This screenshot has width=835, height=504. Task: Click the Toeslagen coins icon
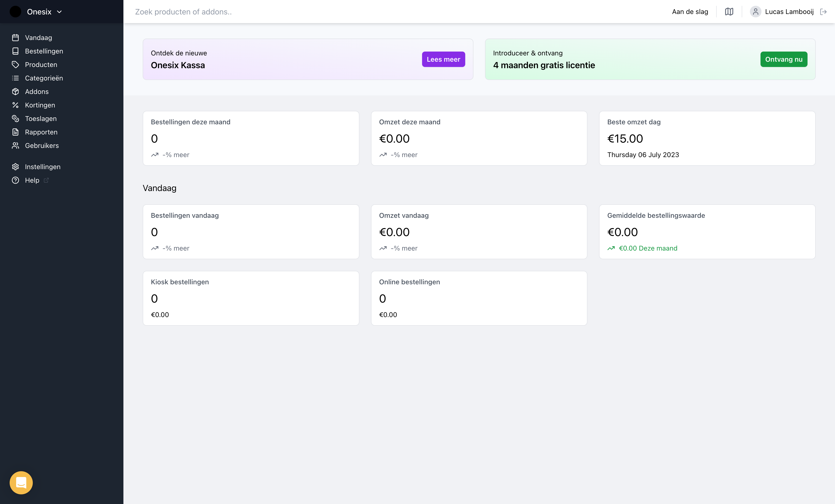click(15, 119)
